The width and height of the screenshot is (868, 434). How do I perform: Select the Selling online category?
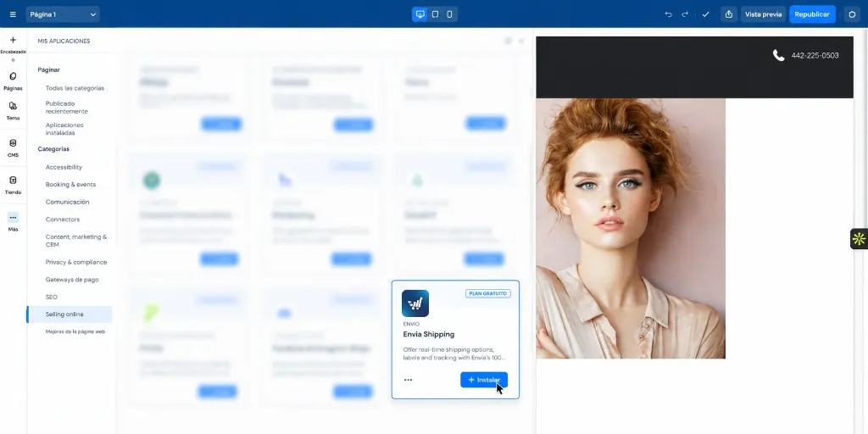[70, 314]
